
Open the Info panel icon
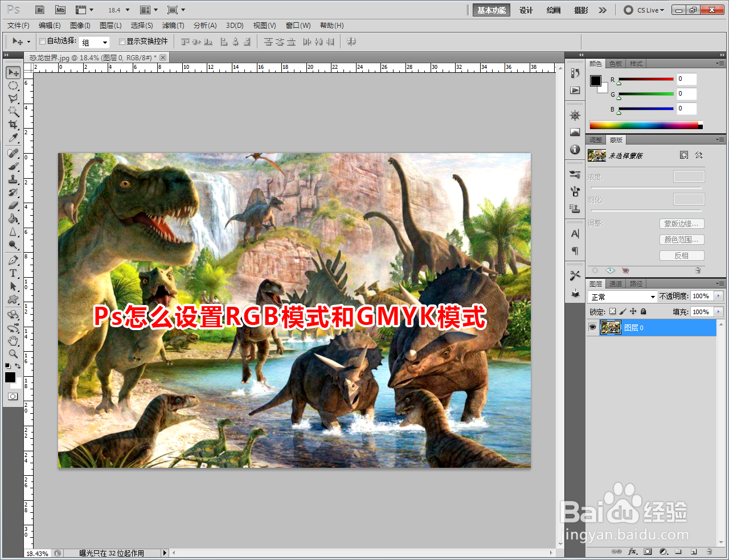[x=575, y=150]
